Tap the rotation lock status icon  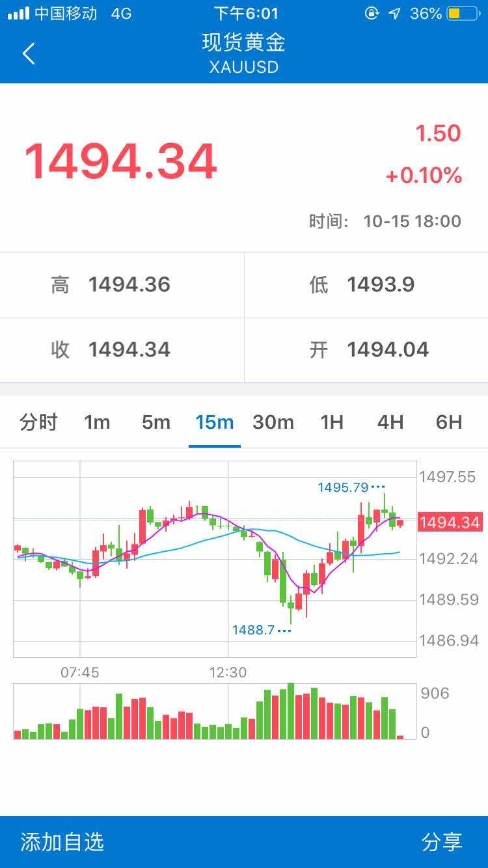tap(372, 14)
